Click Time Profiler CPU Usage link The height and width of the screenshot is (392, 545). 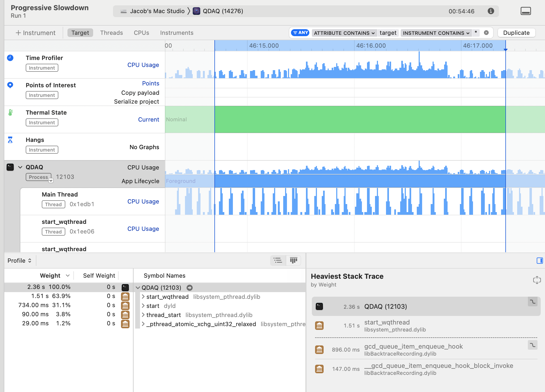(x=143, y=65)
